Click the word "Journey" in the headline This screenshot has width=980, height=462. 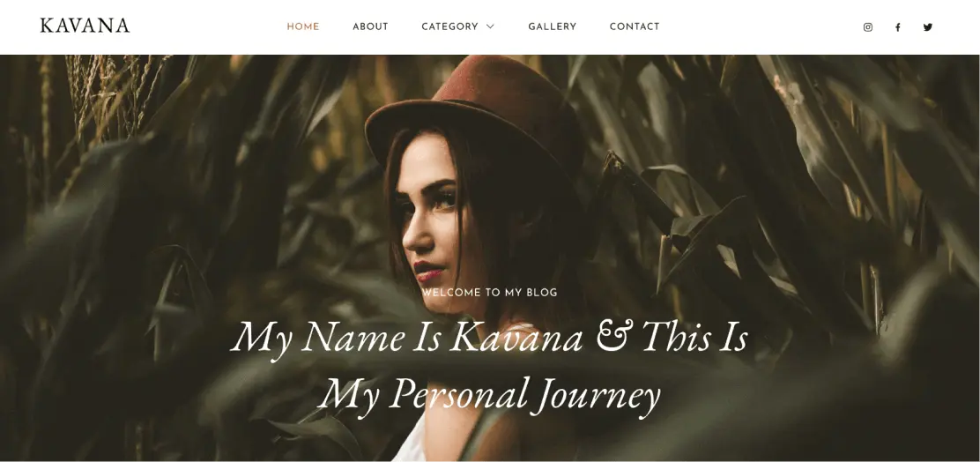tap(598, 396)
